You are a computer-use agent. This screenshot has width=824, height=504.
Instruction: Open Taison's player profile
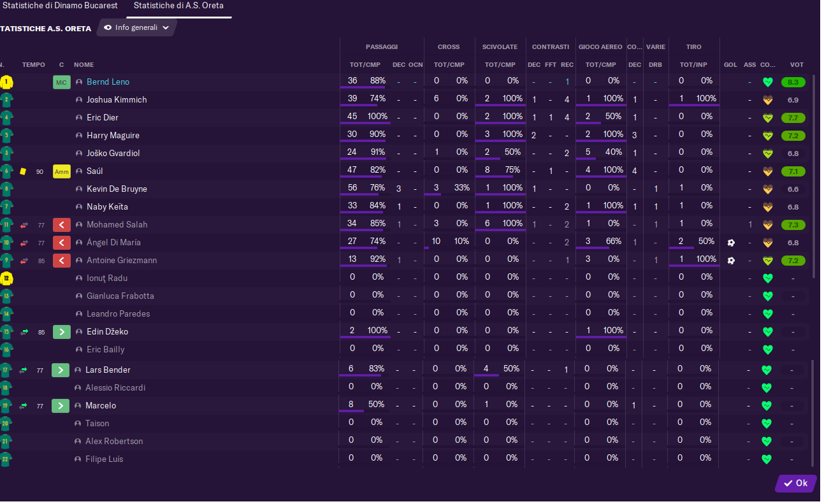[x=97, y=423]
